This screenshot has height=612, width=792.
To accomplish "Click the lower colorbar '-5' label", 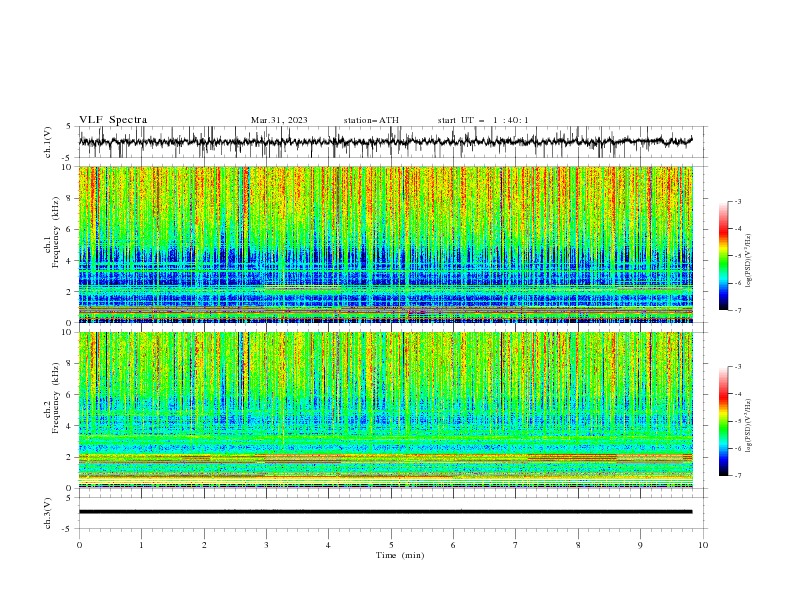I will [x=738, y=421].
